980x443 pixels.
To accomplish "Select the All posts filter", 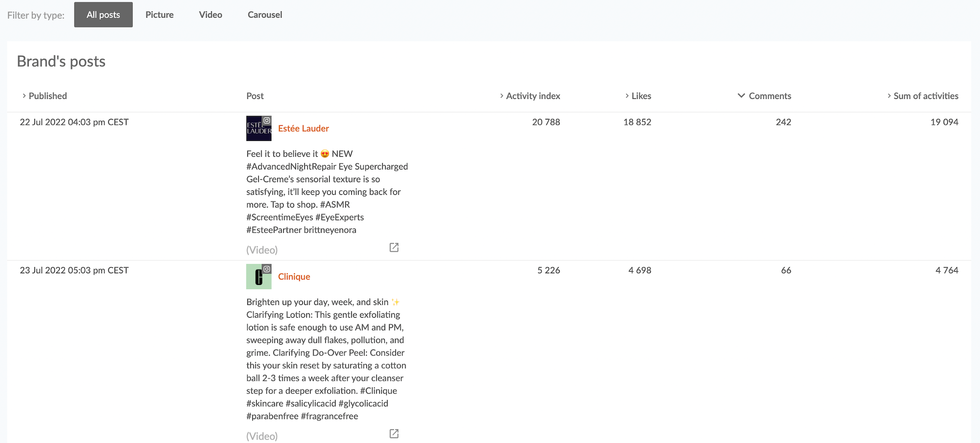I will (x=103, y=15).
